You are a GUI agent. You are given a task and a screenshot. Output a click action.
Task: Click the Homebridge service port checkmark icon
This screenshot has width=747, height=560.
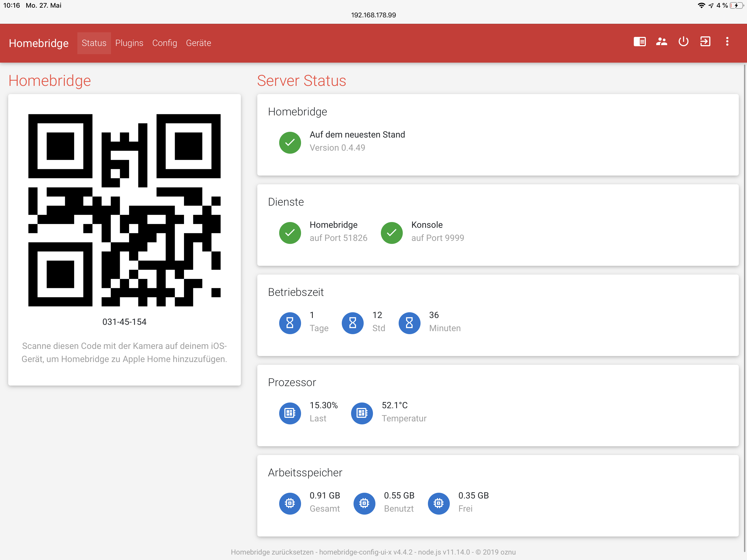coord(290,233)
